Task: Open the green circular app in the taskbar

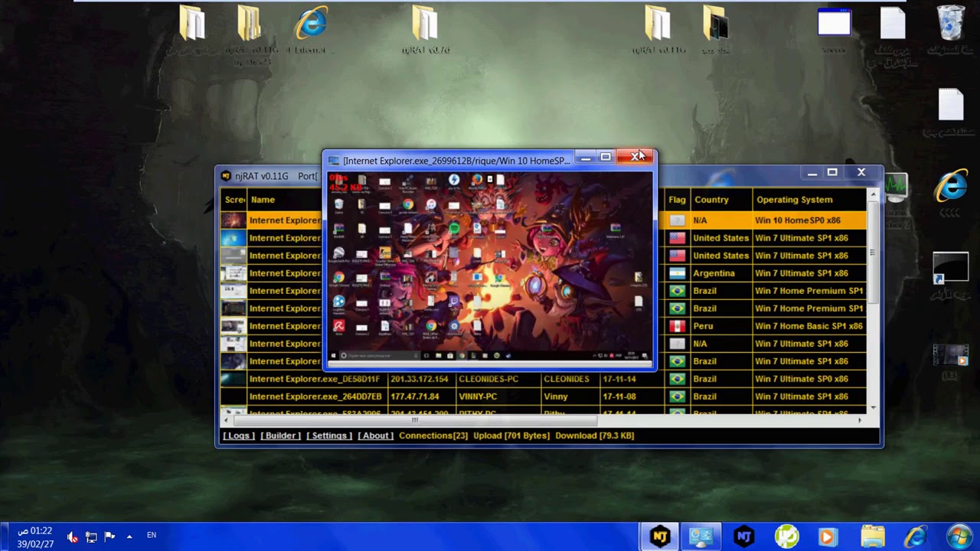Action: click(786, 536)
